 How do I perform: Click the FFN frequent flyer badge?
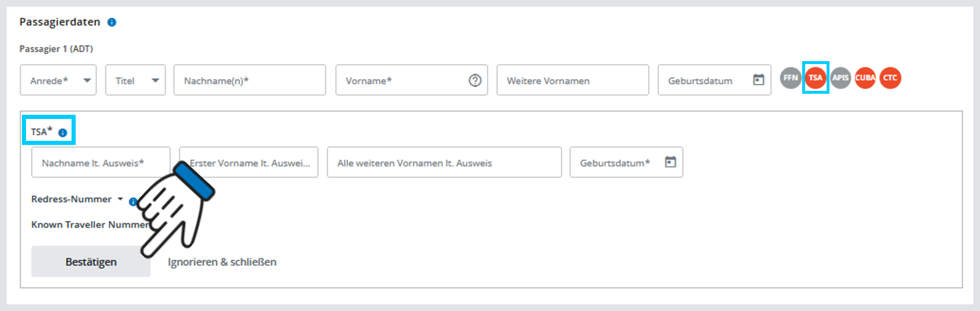click(x=790, y=78)
